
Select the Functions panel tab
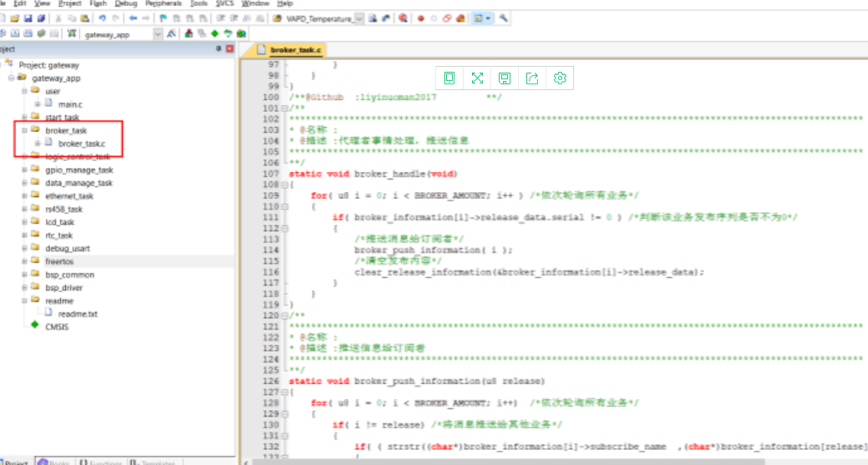(101, 462)
